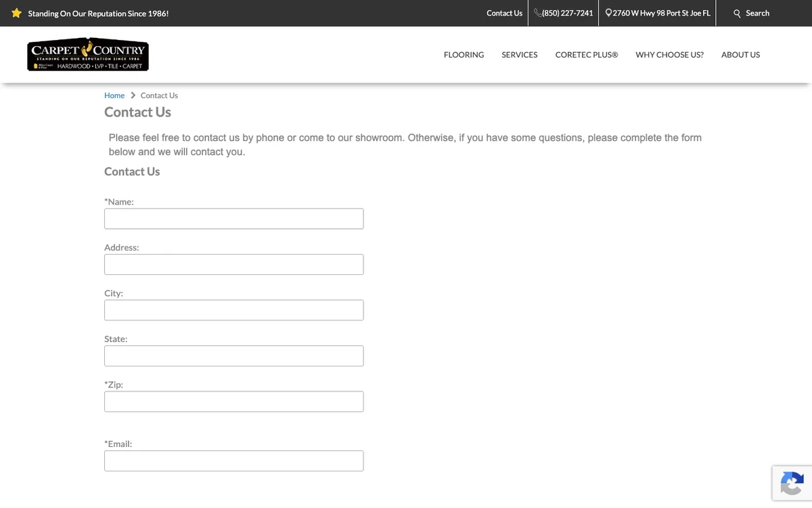The height and width of the screenshot is (508, 812).
Task: Click the 'Contact Us' breadcrumb text
Action: click(159, 96)
